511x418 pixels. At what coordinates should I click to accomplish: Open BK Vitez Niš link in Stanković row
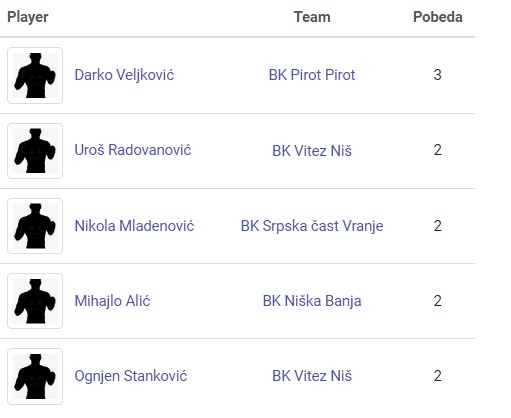coord(312,376)
